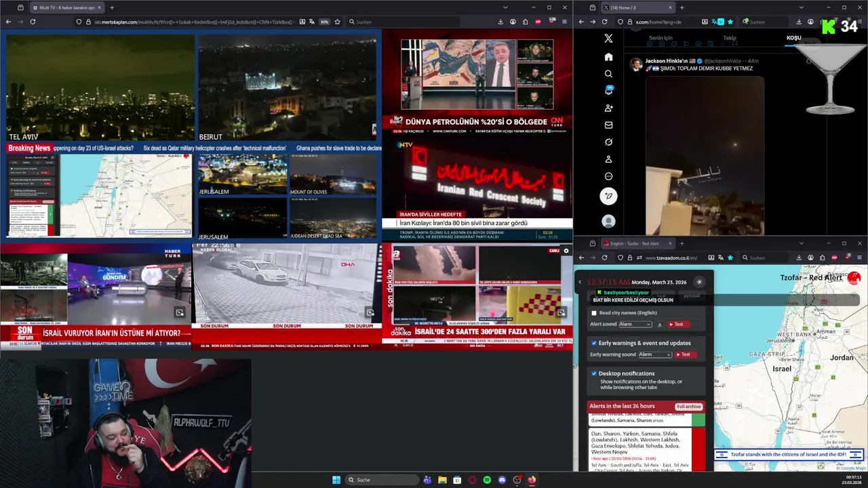This screenshot has height=488, width=868.
Task: Open File Explorer from taskbar
Action: pos(442,480)
